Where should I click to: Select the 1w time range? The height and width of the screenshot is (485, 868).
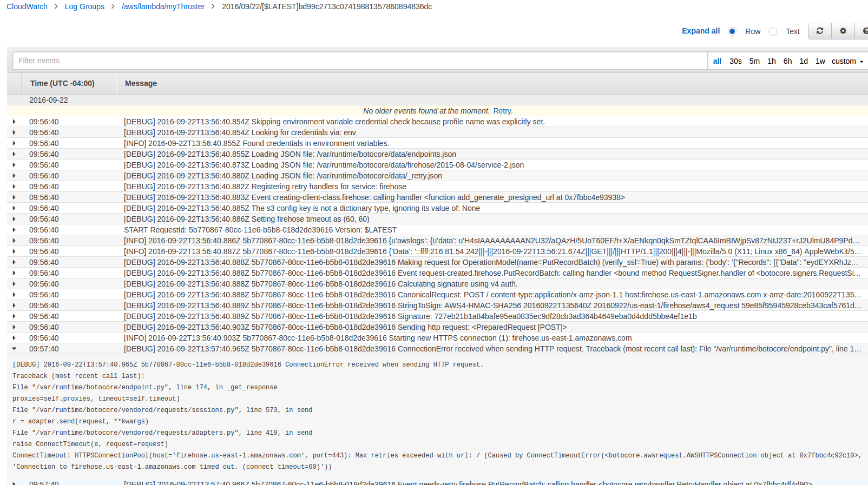click(820, 61)
